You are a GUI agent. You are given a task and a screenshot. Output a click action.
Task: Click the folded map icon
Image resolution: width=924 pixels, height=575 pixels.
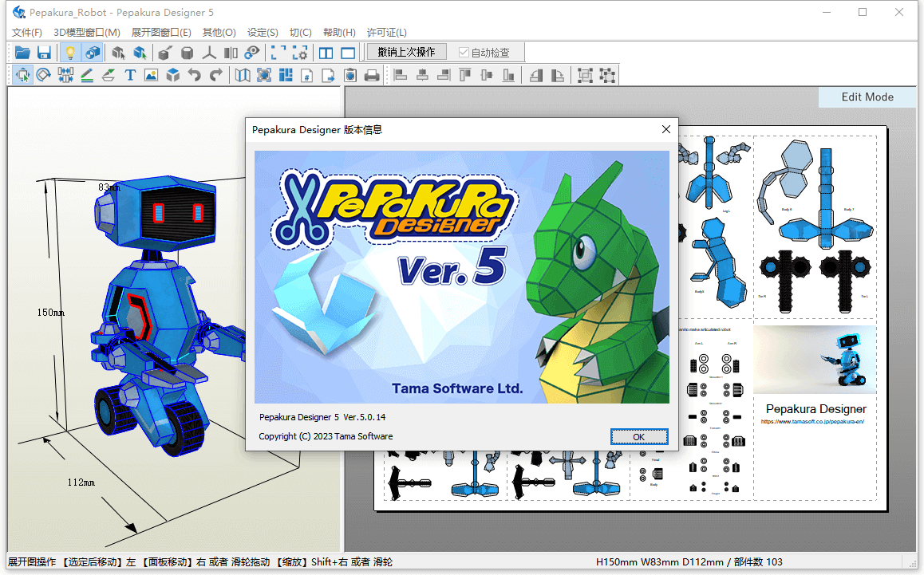coord(243,75)
